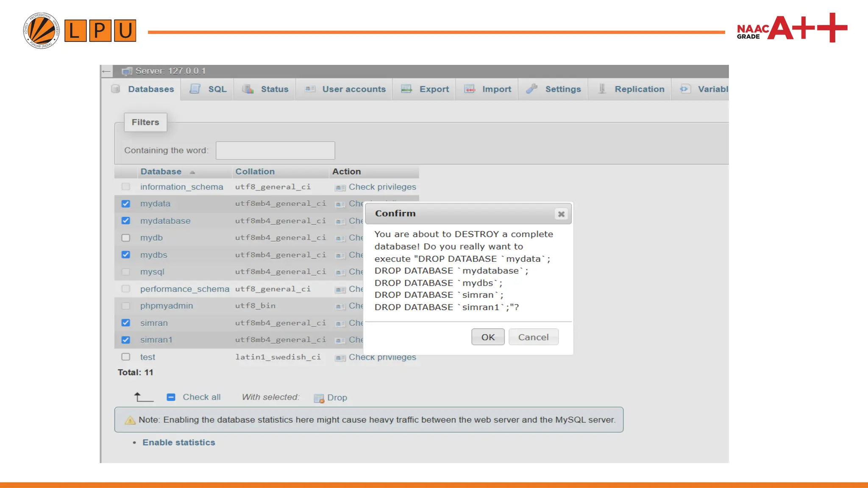The width and height of the screenshot is (868, 488).
Task: Sort by the Database column header arrow
Action: (x=192, y=172)
